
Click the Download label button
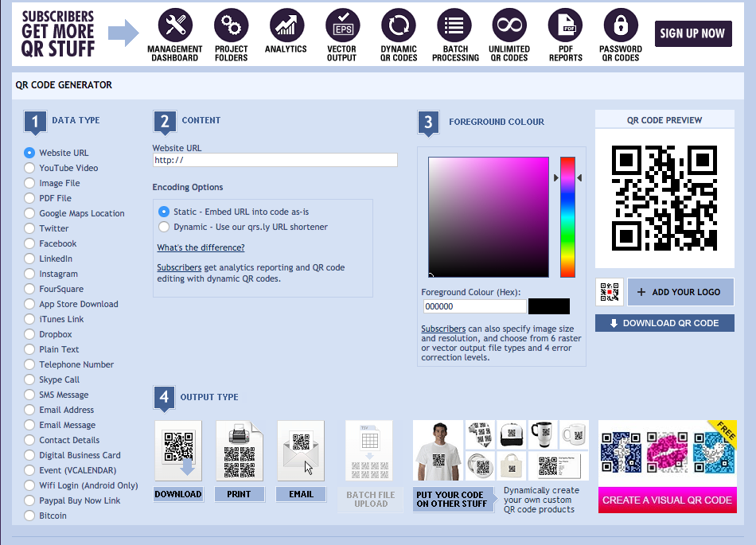pyautogui.click(x=178, y=494)
